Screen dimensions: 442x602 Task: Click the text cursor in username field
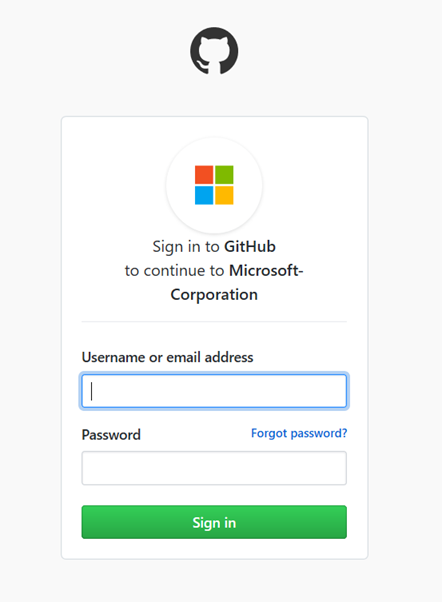[x=91, y=391]
